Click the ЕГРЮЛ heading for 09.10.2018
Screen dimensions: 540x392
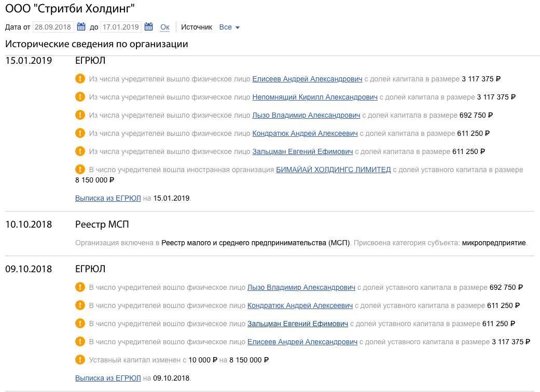(x=90, y=269)
